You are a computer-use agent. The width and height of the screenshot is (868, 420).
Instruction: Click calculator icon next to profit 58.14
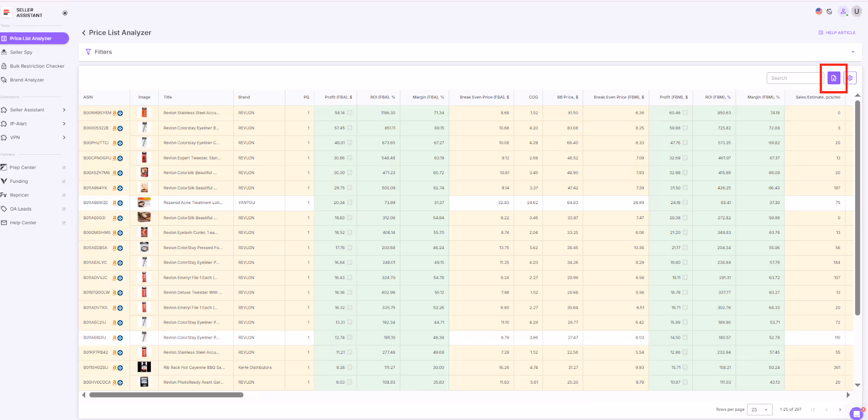[x=350, y=113]
